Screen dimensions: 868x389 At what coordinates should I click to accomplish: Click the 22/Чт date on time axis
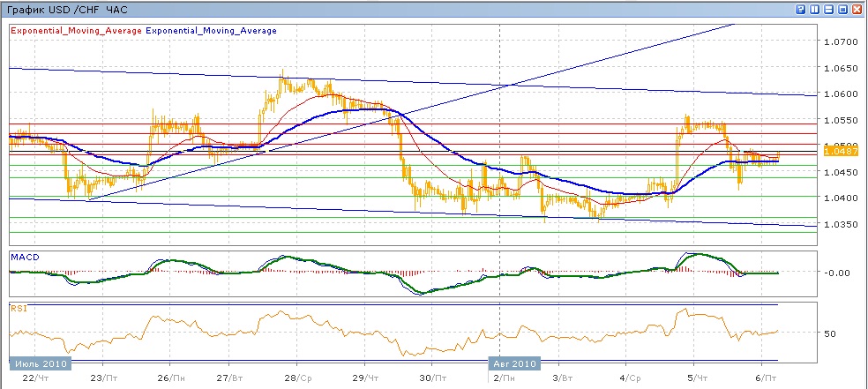point(28,377)
